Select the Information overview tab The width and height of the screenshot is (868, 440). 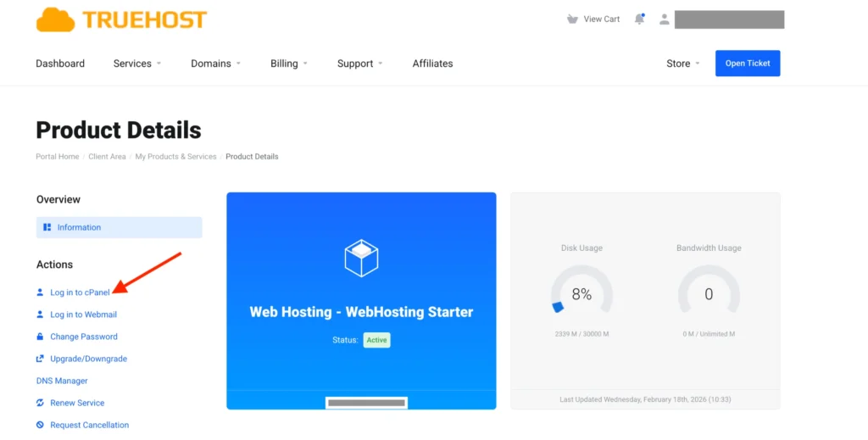click(x=119, y=227)
